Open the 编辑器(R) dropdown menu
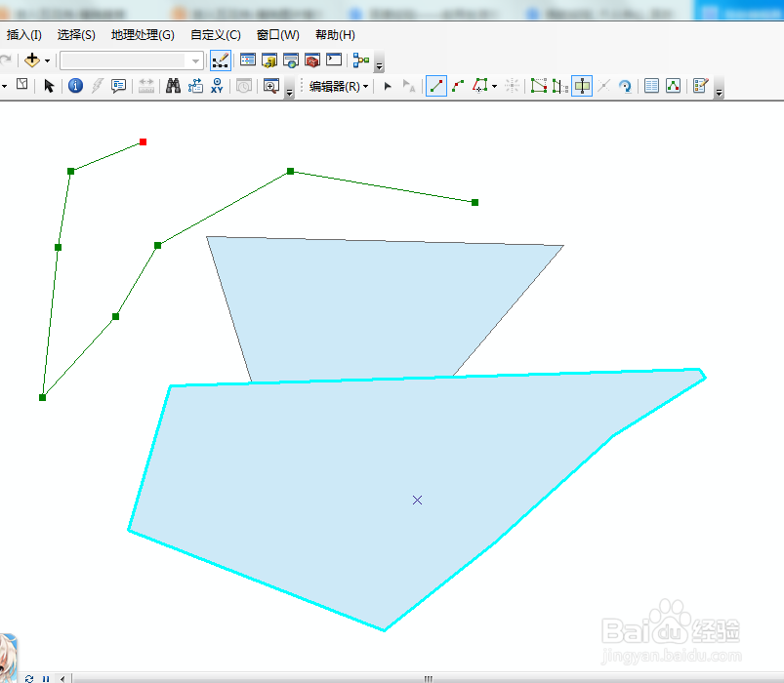Screen dimensions: 784x683 click(x=339, y=87)
